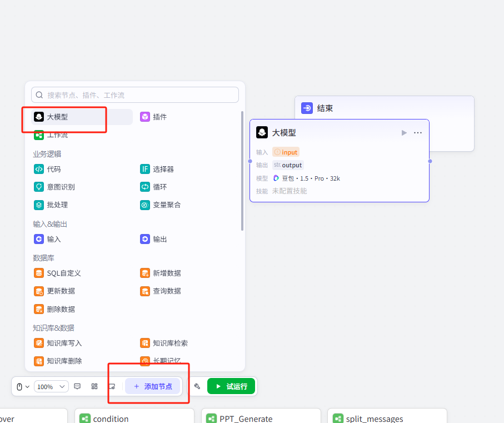Open the mouse interaction mode dropdown
The image size is (504, 423).
coord(23,387)
